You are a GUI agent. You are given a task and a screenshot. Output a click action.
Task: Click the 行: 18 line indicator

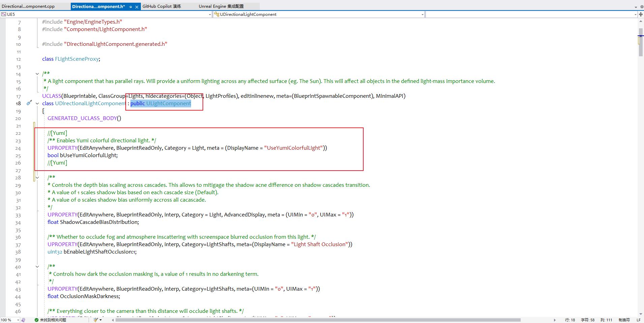pyautogui.click(x=570, y=320)
